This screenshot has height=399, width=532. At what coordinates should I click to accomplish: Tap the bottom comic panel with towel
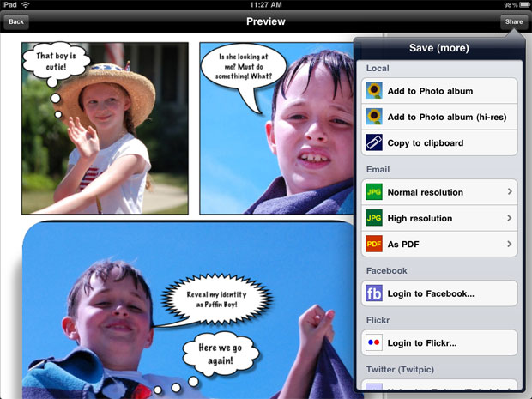pos(188,310)
